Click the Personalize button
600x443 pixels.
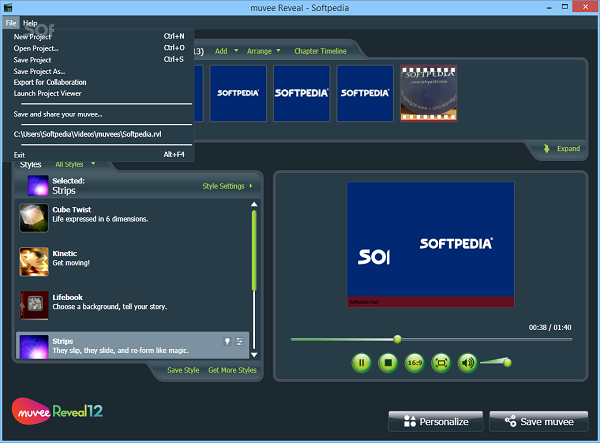[x=435, y=422]
